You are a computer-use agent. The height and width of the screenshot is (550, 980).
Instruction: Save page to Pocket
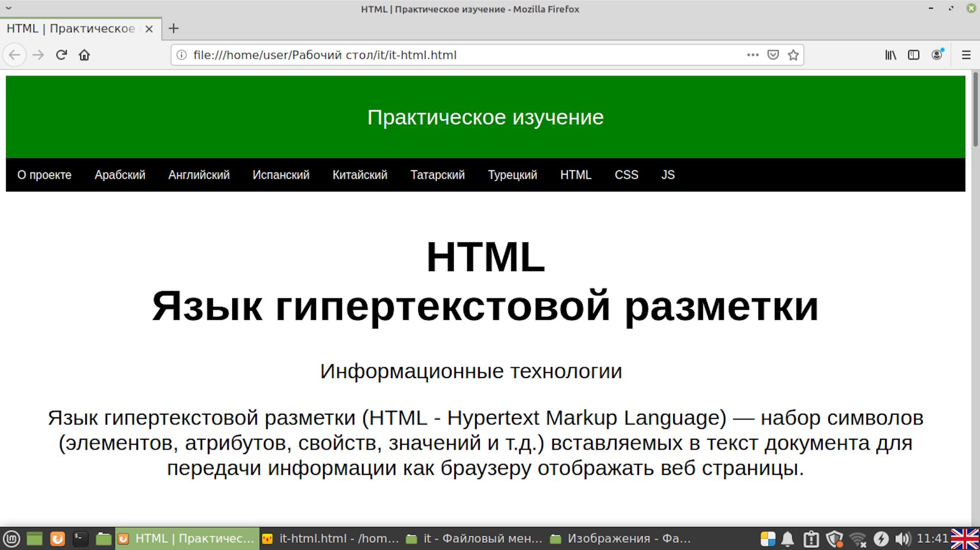pyautogui.click(x=773, y=55)
